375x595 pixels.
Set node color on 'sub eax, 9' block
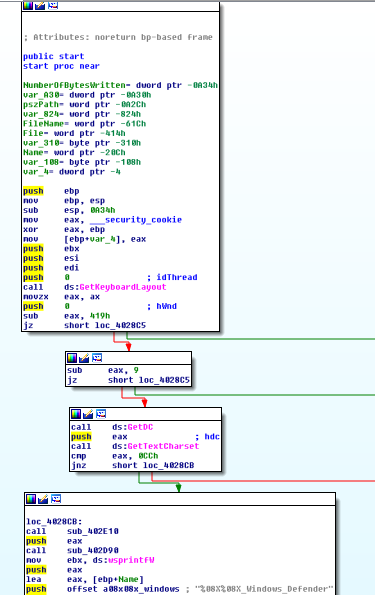click(72, 358)
